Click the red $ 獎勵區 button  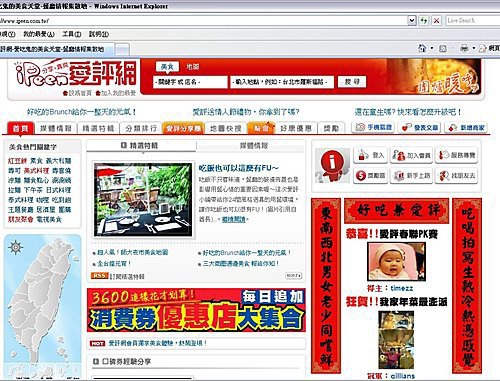coord(370,175)
